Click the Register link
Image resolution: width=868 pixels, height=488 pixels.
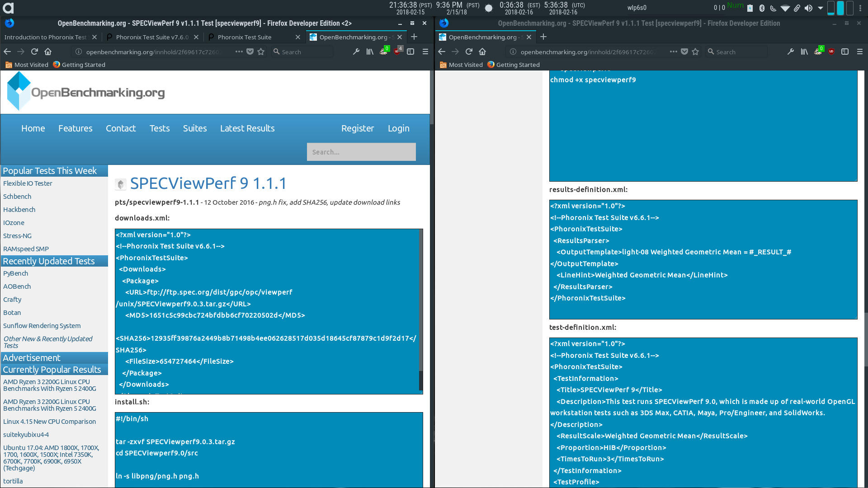click(358, 128)
